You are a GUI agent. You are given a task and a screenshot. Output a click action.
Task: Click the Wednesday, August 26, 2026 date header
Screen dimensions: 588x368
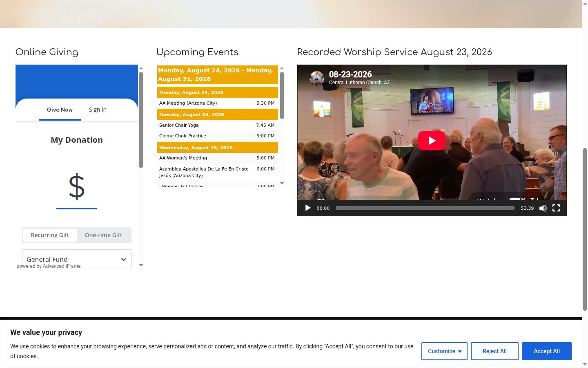[218, 148]
